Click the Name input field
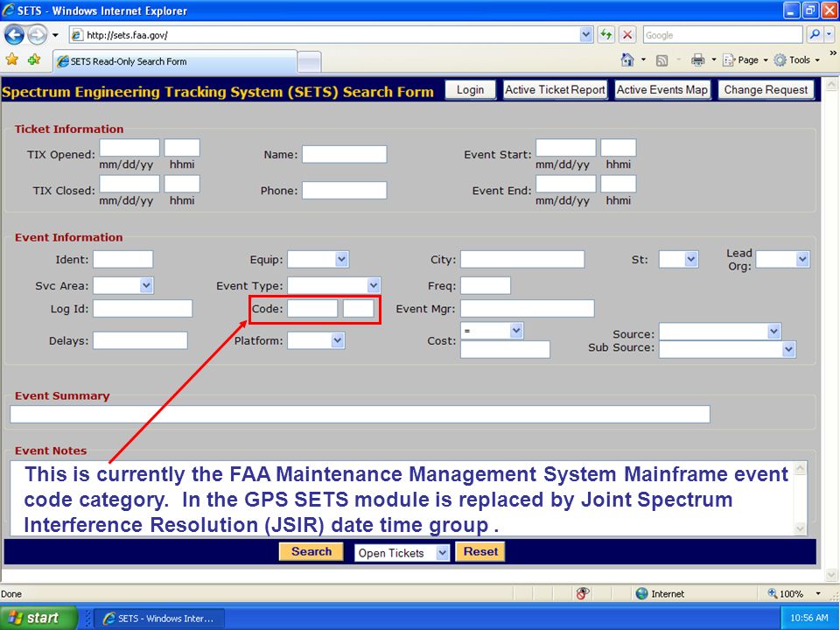 pos(344,154)
